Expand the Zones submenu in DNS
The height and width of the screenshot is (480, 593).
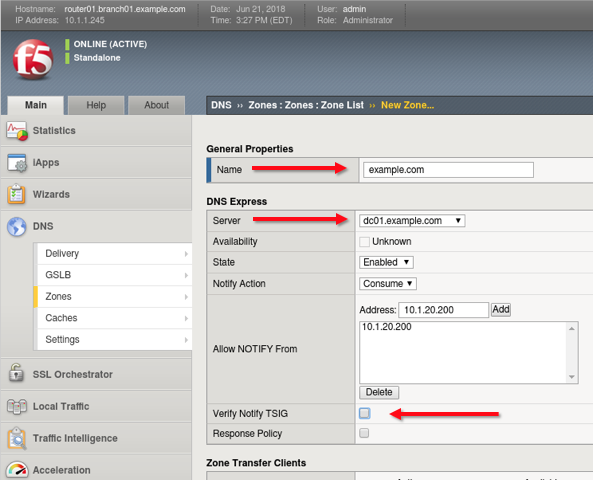click(113, 297)
